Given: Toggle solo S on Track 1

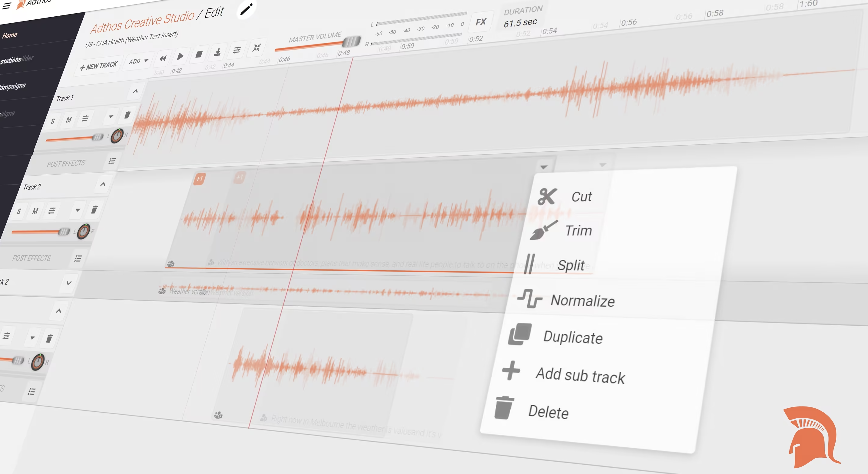Looking at the screenshot, I should pos(53,121).
